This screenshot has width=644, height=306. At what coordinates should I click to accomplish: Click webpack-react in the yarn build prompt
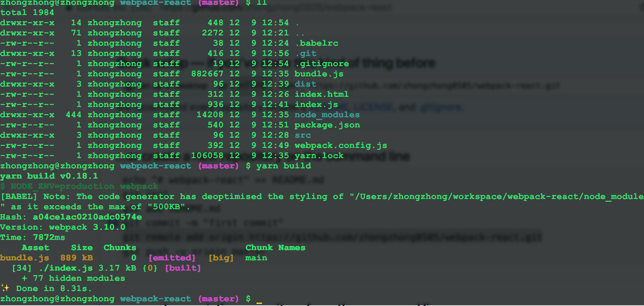coord(156,166)
